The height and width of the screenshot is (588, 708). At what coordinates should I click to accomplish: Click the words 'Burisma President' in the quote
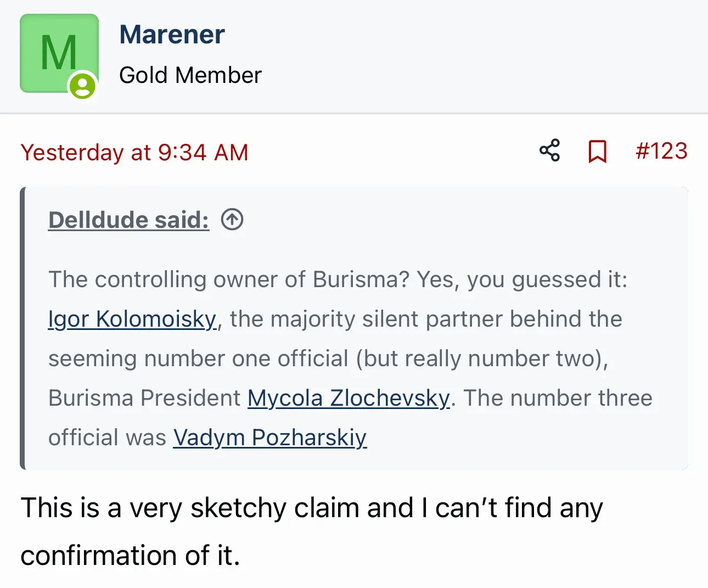pyautogui.click(x=144, y=398)
